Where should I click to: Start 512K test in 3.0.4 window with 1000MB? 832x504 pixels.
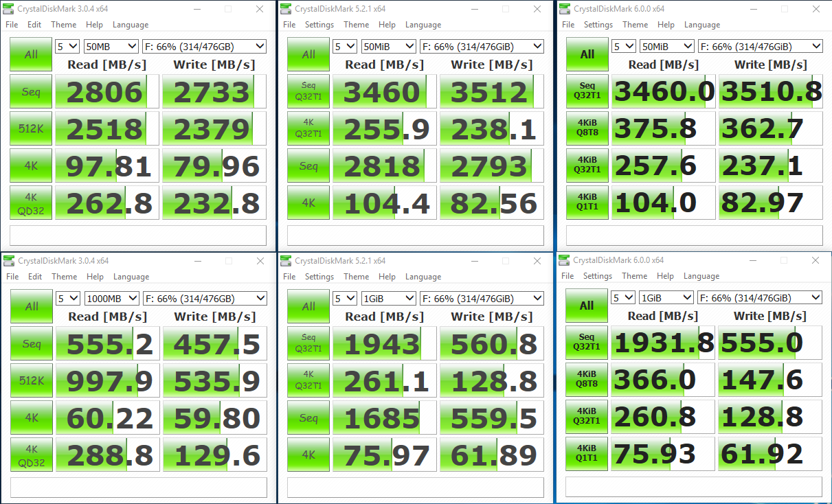(x=32, y=380)
